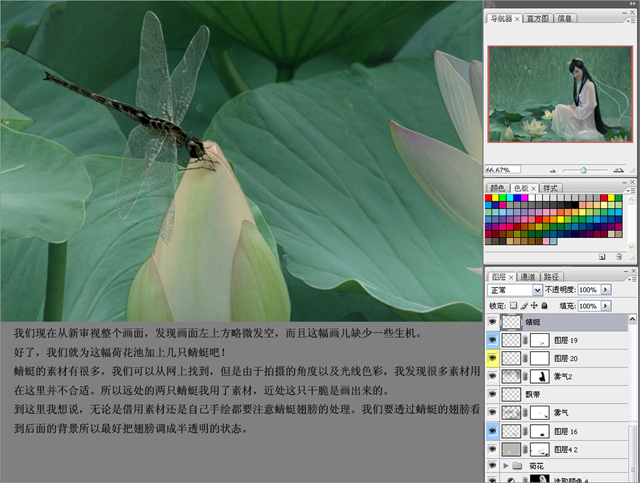Click 飘带 layer thumbnail
This screenshot has height=483, width=640.
click(511, 394)
